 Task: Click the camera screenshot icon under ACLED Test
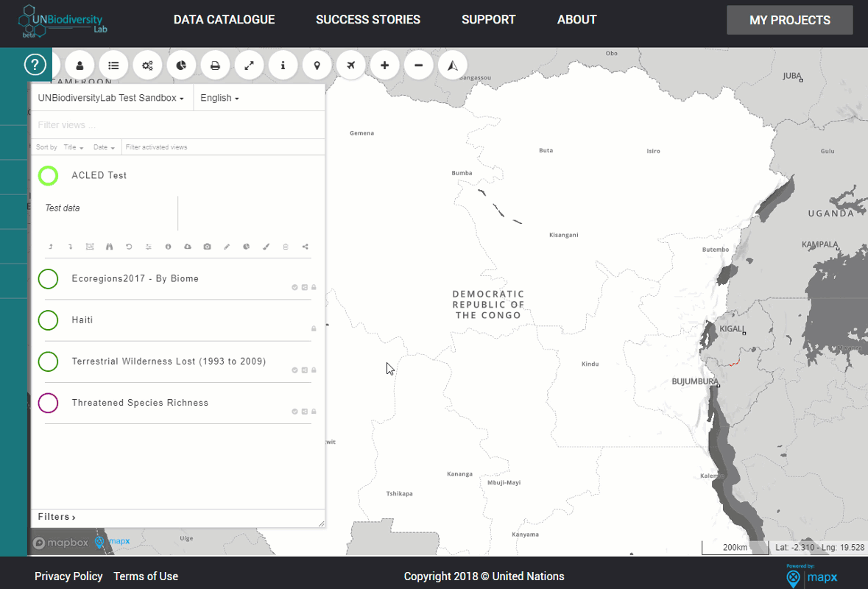coord(207,247)
